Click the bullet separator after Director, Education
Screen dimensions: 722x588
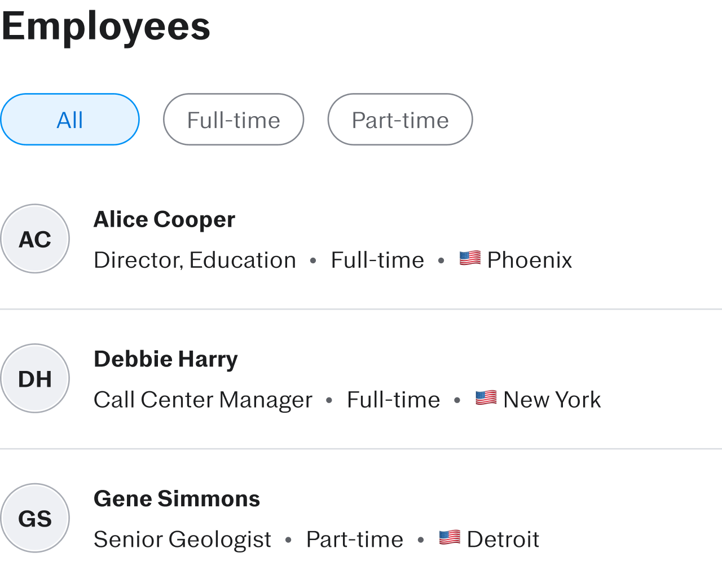tap(314, 260)
